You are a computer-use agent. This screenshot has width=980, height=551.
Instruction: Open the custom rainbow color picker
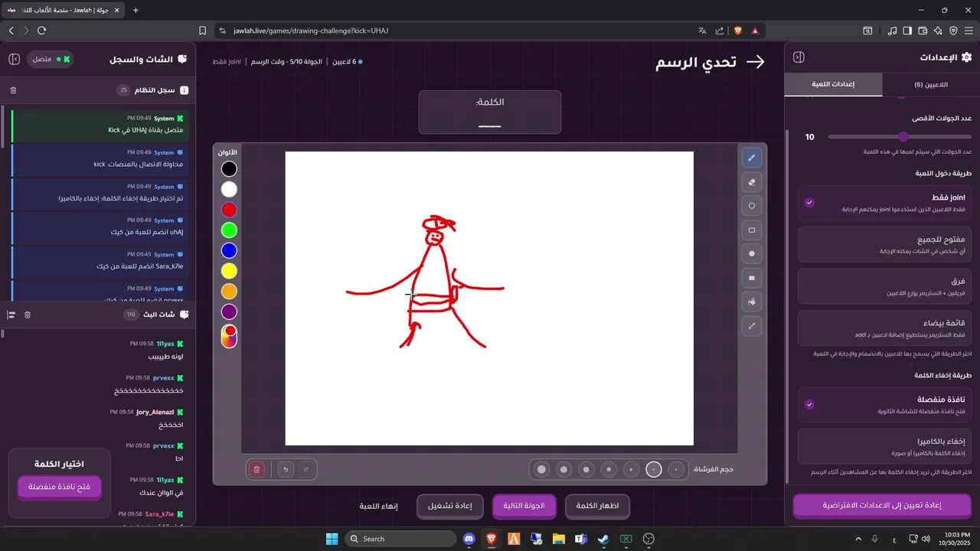229,336
